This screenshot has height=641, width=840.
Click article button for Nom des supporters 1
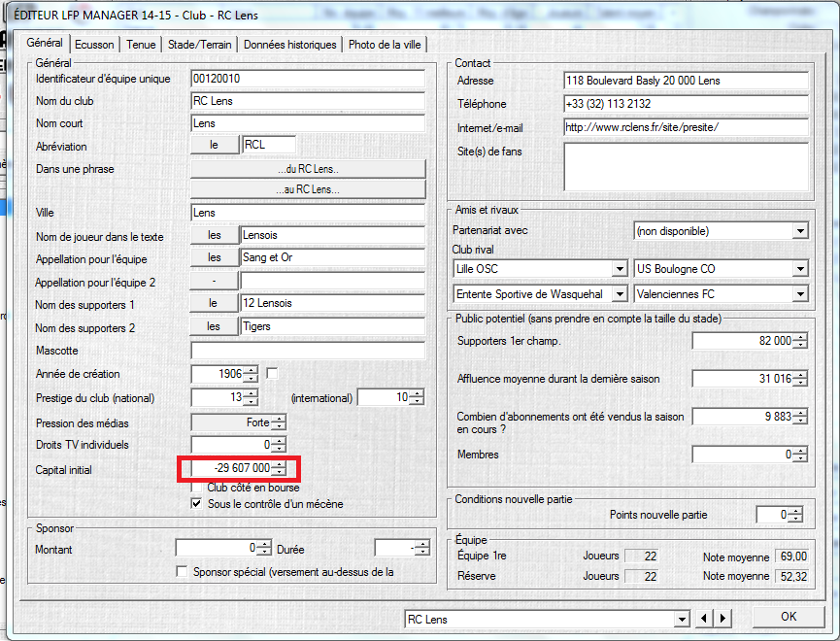(214, 303)
